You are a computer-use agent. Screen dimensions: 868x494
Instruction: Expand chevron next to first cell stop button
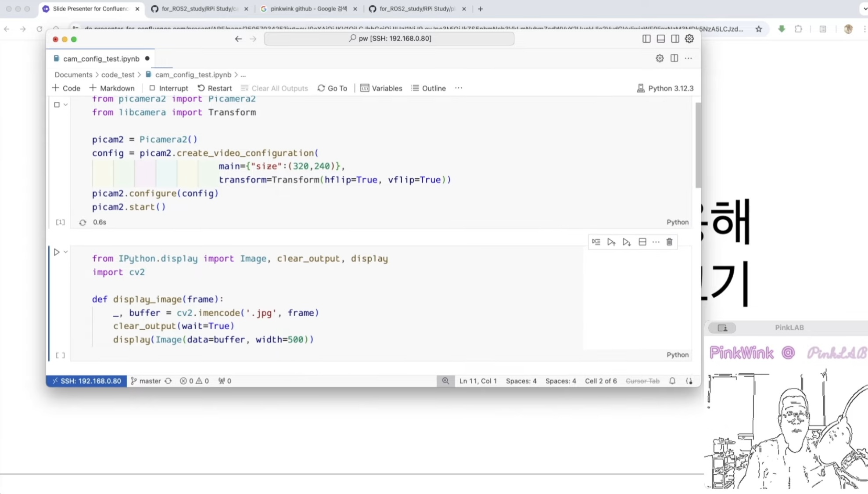[x=66, y=105]
